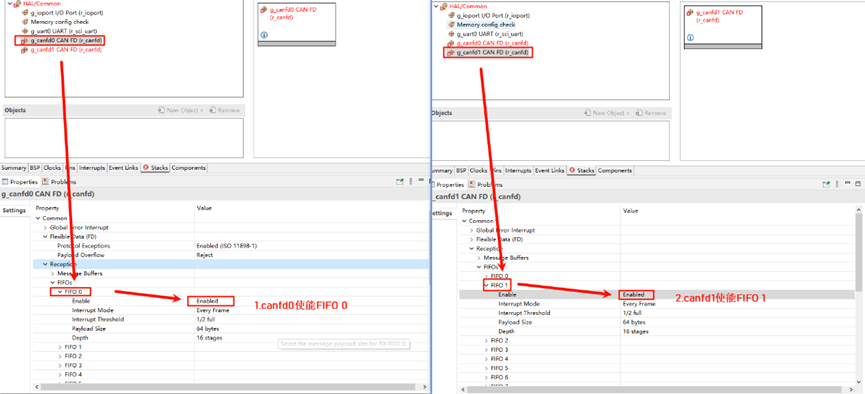Switch to Problems view in left panel

coord(60,182)
